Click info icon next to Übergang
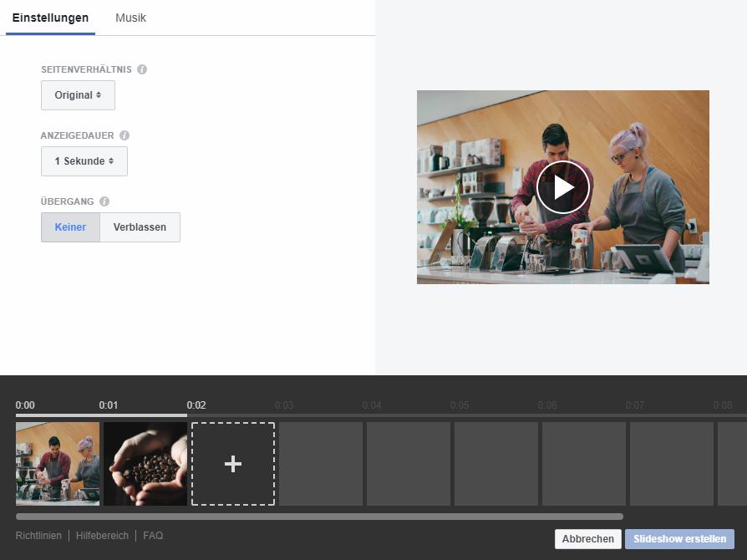 pos(104,201)
